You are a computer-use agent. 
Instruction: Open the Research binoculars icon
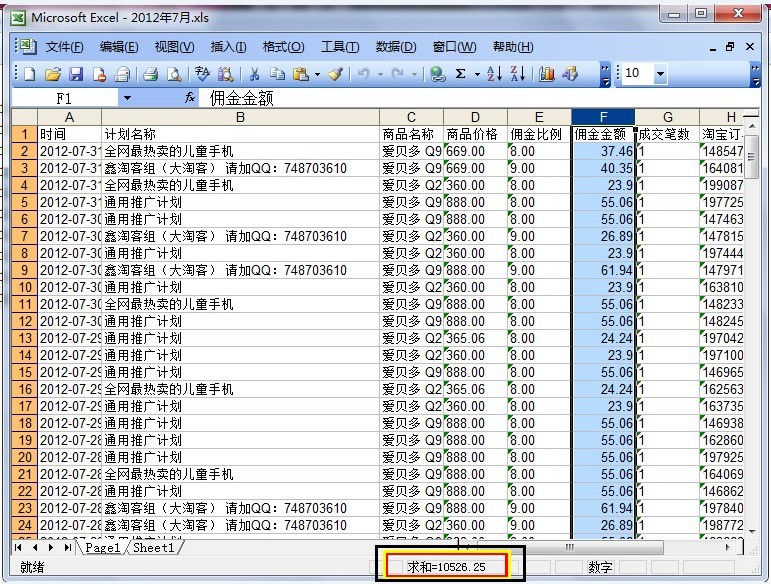(225, 74)
